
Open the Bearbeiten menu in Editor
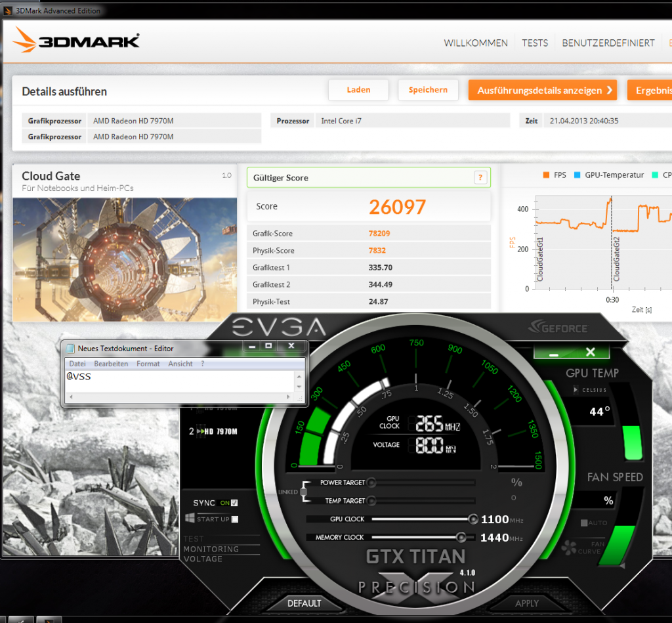tap(111, 364)
